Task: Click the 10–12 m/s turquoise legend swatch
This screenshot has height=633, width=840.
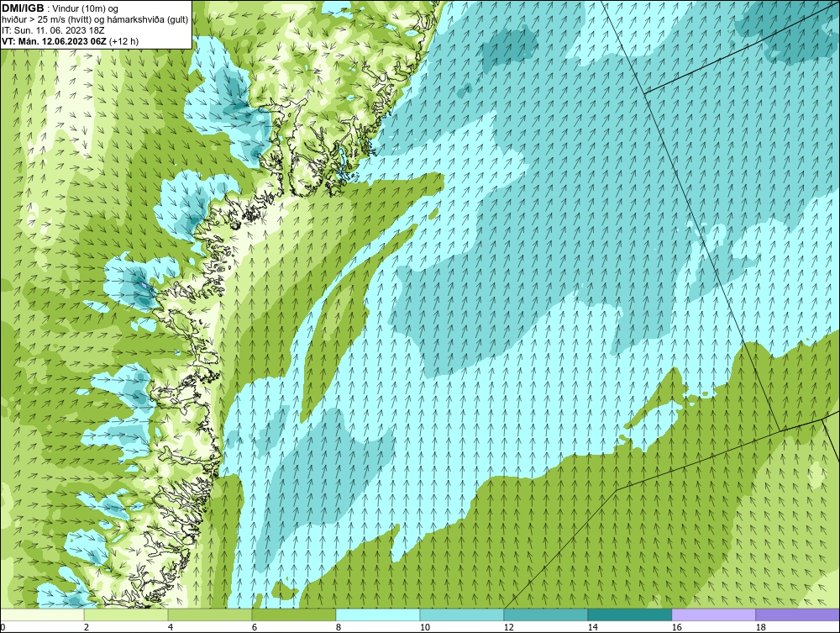Action: point(462,615)
